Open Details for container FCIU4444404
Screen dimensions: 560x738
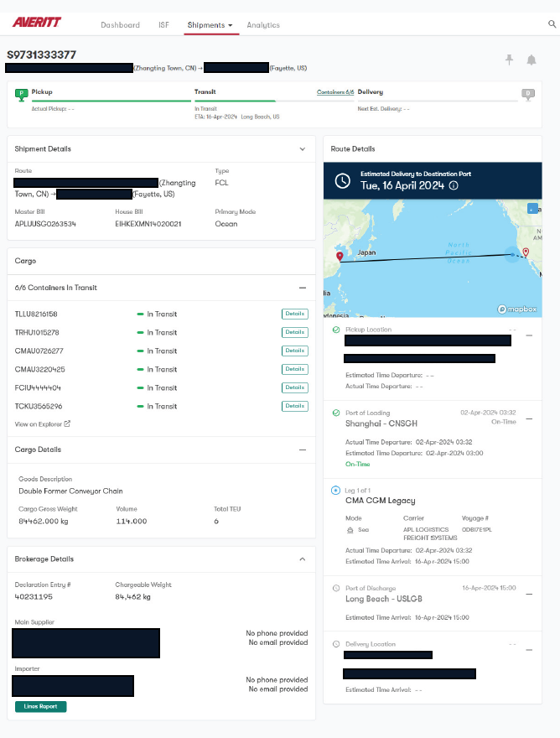point(294,387)
